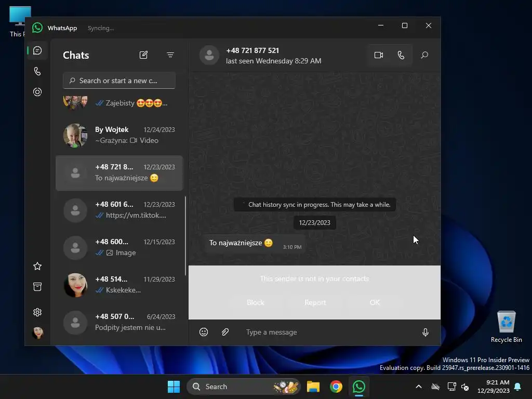This screenshot has height=399, width=532.
Task: Open the emoji picker
Action: click(204, 332)
